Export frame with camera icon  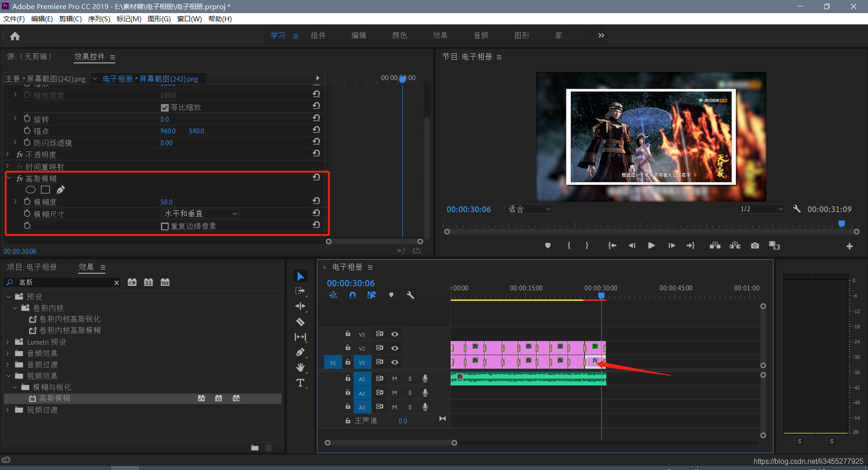coord(755,246)
